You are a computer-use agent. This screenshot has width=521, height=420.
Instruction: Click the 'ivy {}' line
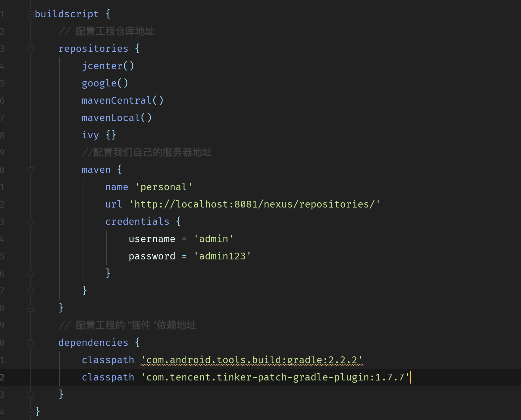(x=99, y=135)
